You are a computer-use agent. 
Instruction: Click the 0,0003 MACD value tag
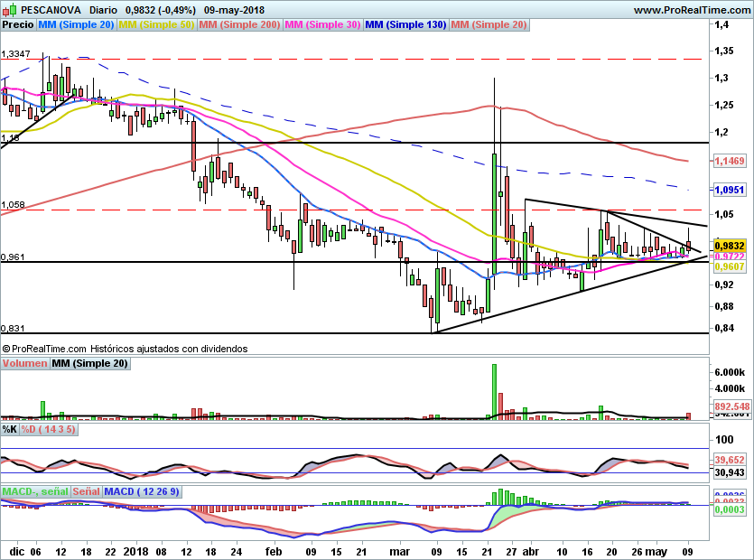click(730, 509)
